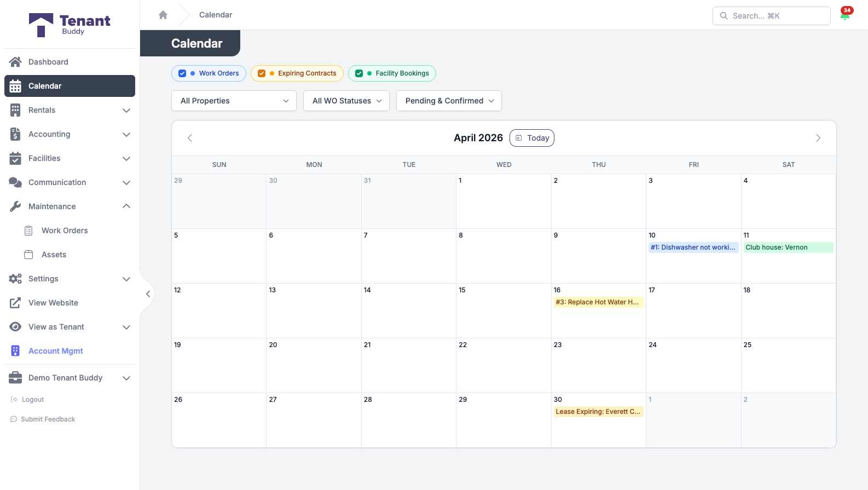Click the Communication chat bubbles icon
This screenshot has height=490, width=868.
coord(15,182)
